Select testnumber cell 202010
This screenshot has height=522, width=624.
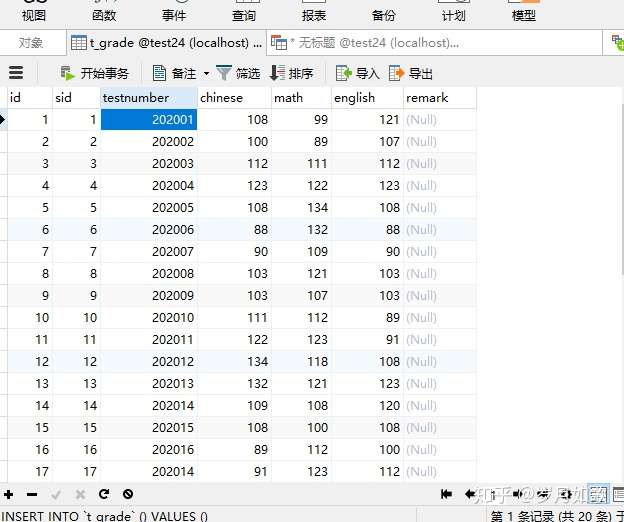point(149,317)
